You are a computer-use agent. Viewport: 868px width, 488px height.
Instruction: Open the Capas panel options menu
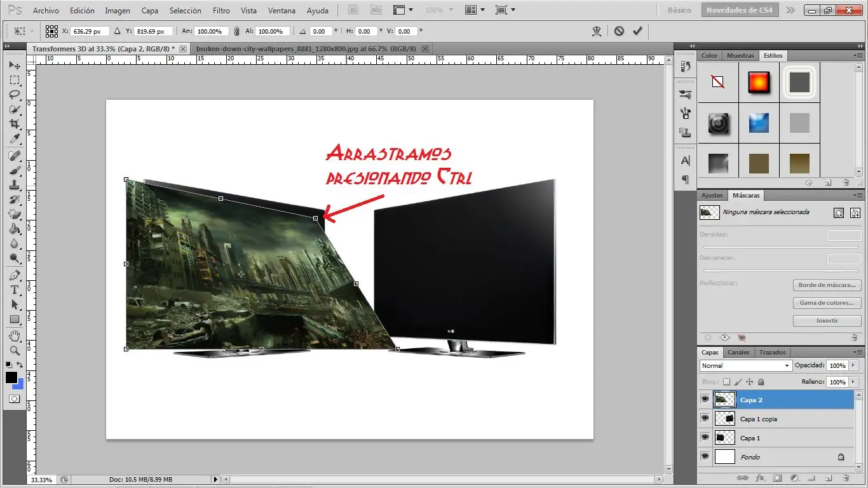coord(858,352)
